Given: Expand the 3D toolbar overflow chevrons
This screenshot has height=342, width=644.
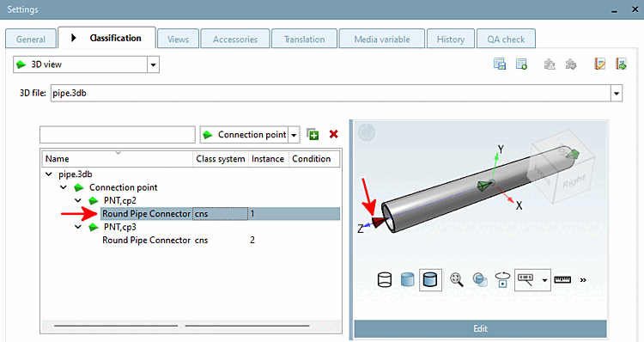Looking at the screenshot, I should (583, 280).
